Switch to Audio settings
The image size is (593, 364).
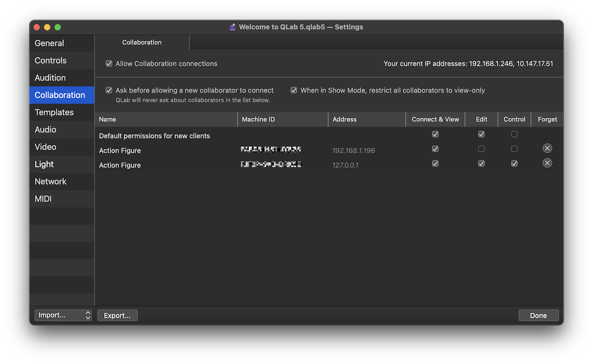coord(45,129)
